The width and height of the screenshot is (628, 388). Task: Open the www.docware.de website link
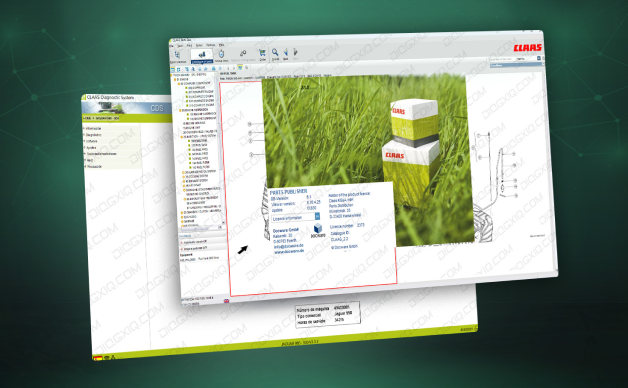289,251
